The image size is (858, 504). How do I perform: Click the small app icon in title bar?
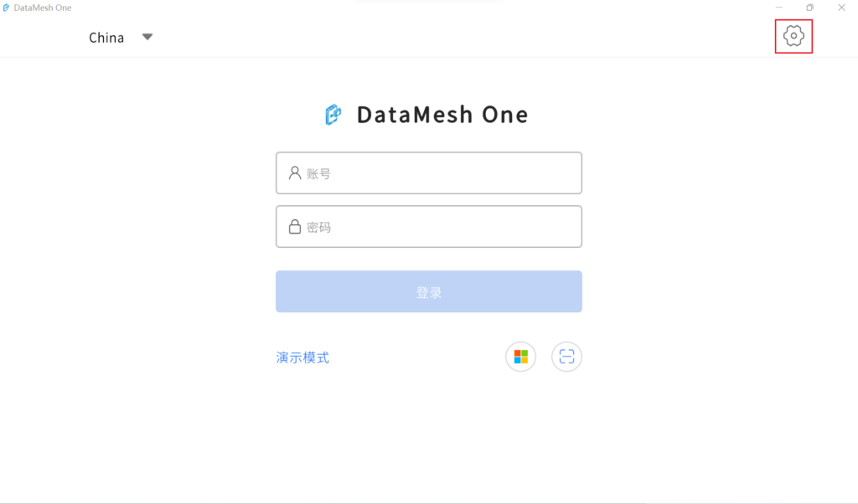point(6,8)
